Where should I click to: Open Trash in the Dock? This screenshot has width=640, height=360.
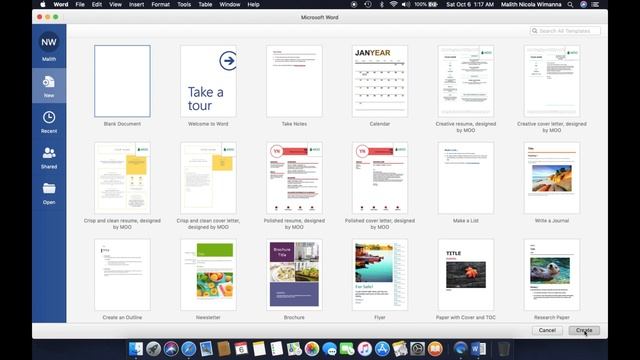(504, 349)
